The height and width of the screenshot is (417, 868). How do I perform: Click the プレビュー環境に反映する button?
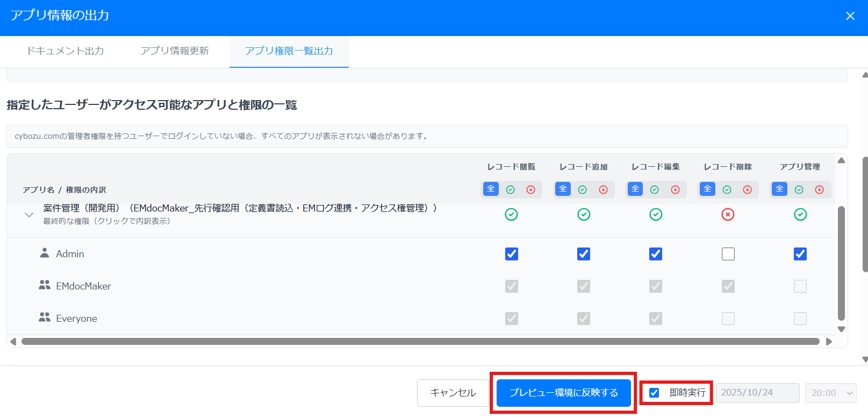(x=563, y=393)
